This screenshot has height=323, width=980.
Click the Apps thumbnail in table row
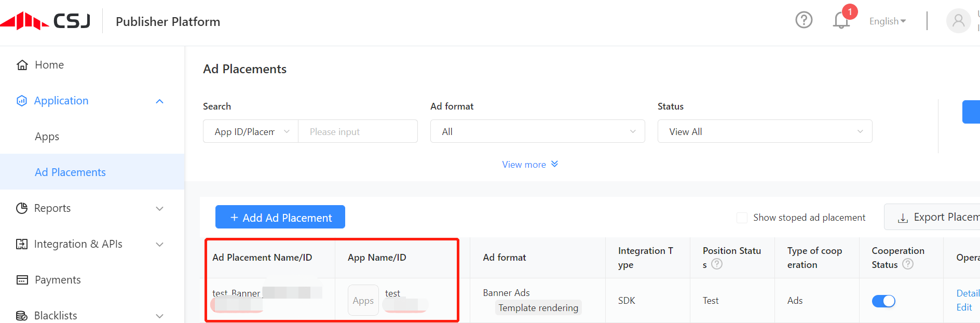tap(363, 300)
